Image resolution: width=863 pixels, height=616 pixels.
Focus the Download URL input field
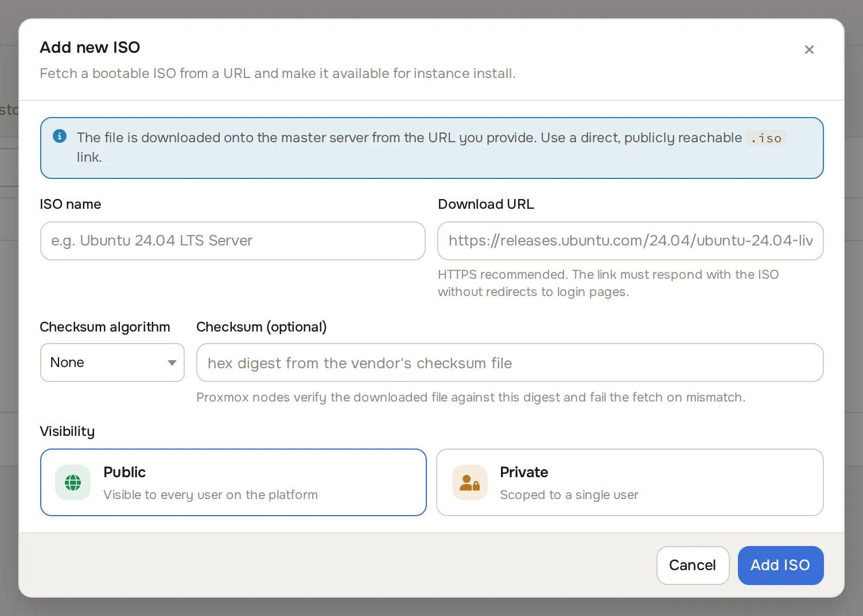click(x=631, y=241)
